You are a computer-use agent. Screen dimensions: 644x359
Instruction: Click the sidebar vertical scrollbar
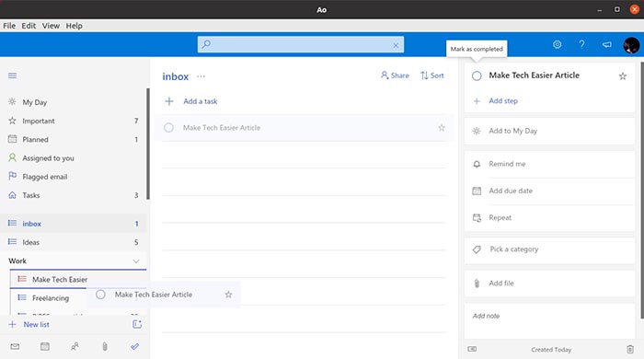click(x=148, y=144)
